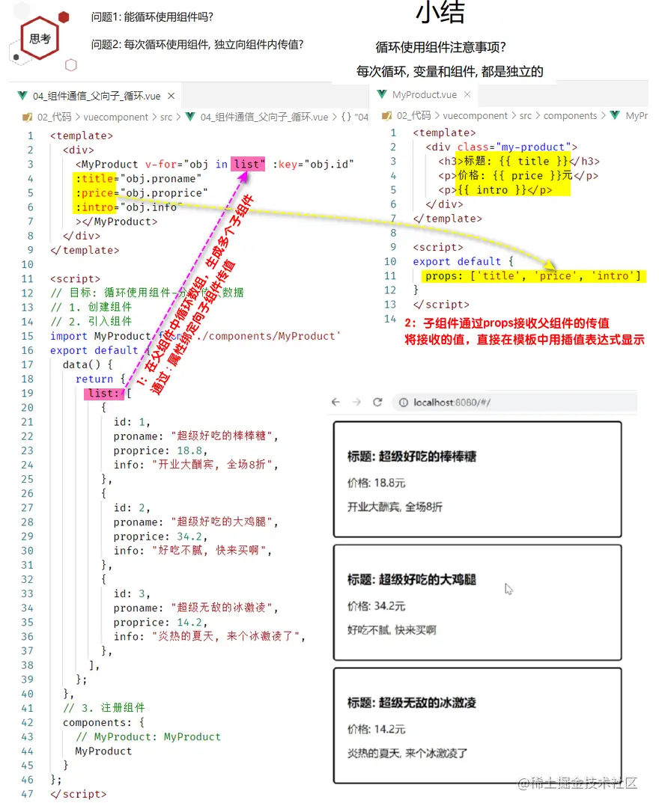Click the browser forward arrow
The height and width of the screenshot is (812, 659).
click(x=356, y=402)
